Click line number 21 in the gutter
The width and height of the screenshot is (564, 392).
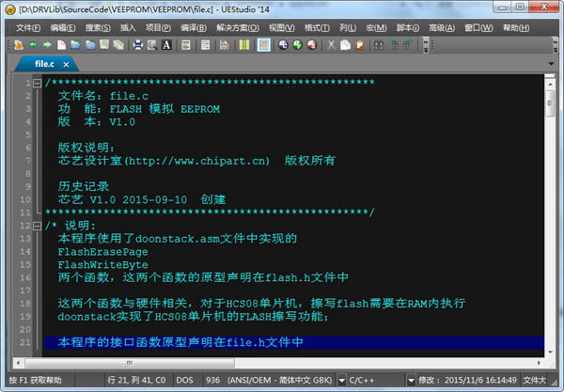pos(25,342)
